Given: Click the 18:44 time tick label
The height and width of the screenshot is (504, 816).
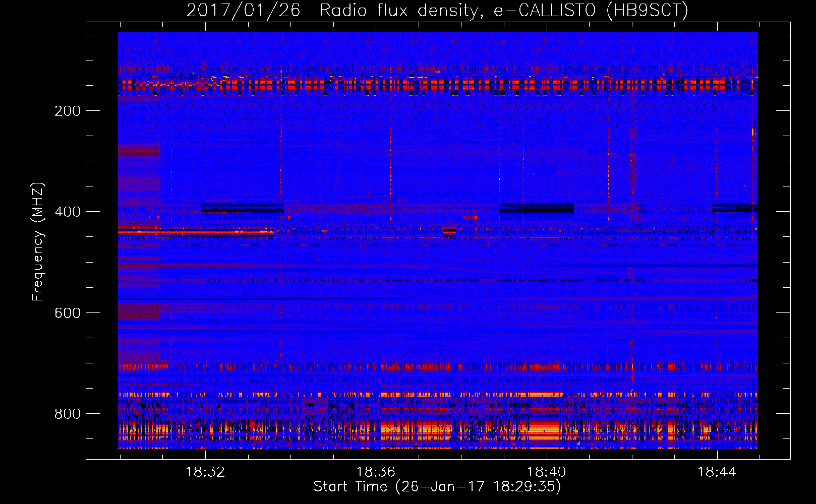Looking at the screenshot, I should (x=717, y=472).
